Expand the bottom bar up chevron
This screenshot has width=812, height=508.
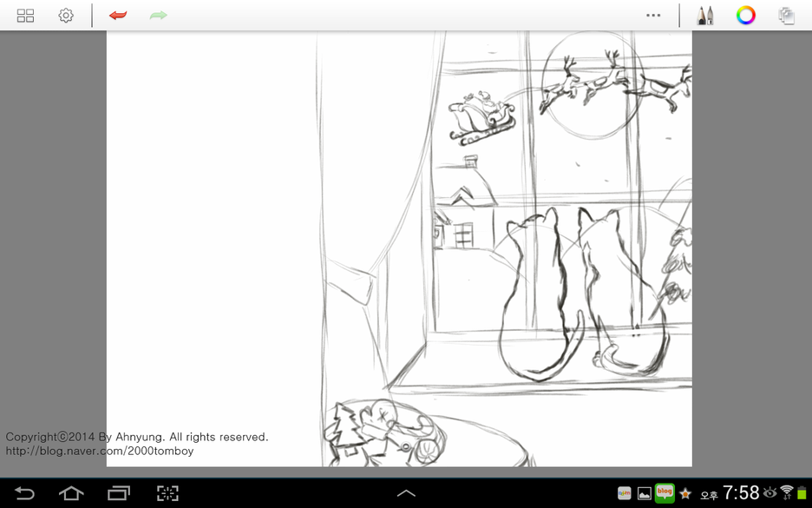pyautogui.click(x=406, y=493)
